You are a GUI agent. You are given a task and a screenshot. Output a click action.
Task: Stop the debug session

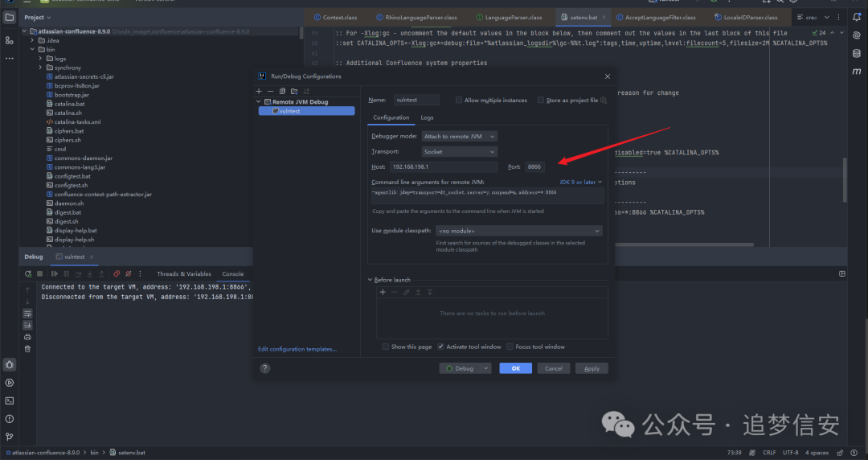[40, 273]
